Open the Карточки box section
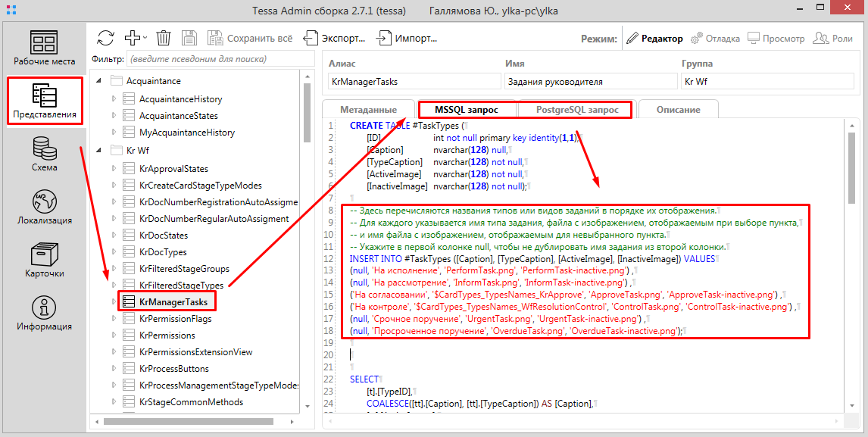This screenshot has width=868, height=437. [44, 261]
